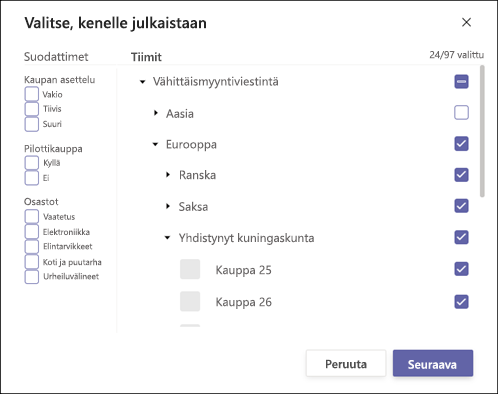The height and width of the screenshot is (394, 499).
Task: Expand the Ranska node arrow
Action: point(168,175)
